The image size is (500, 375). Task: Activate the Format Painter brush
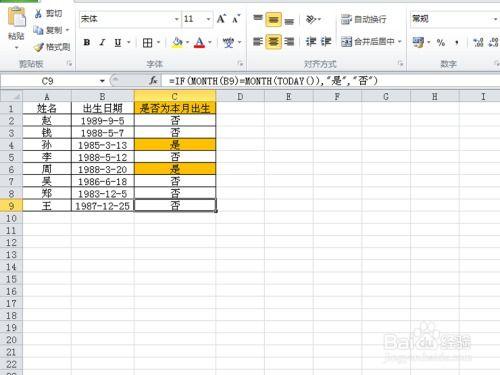(x=39, y=47)
